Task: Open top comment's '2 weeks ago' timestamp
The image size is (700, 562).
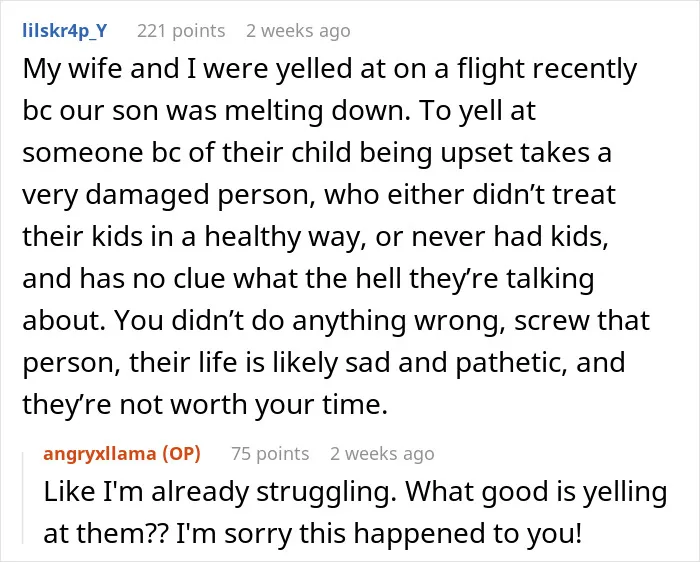Action: [298, 31]
